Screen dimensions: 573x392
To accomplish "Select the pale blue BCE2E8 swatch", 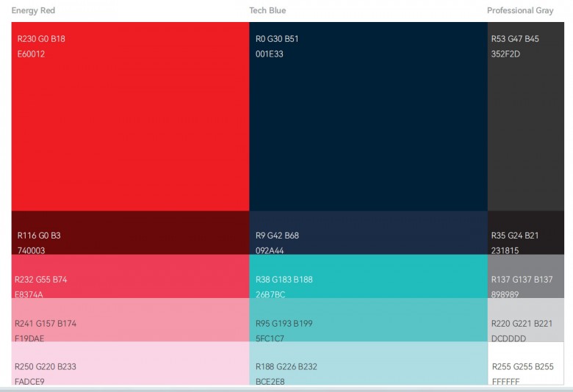I will point(368,363).
